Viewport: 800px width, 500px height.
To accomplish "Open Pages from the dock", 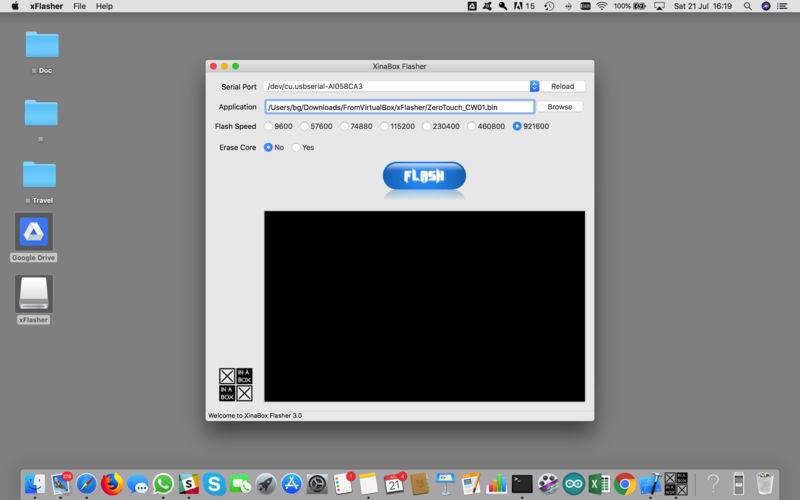I will coord(471,484).
